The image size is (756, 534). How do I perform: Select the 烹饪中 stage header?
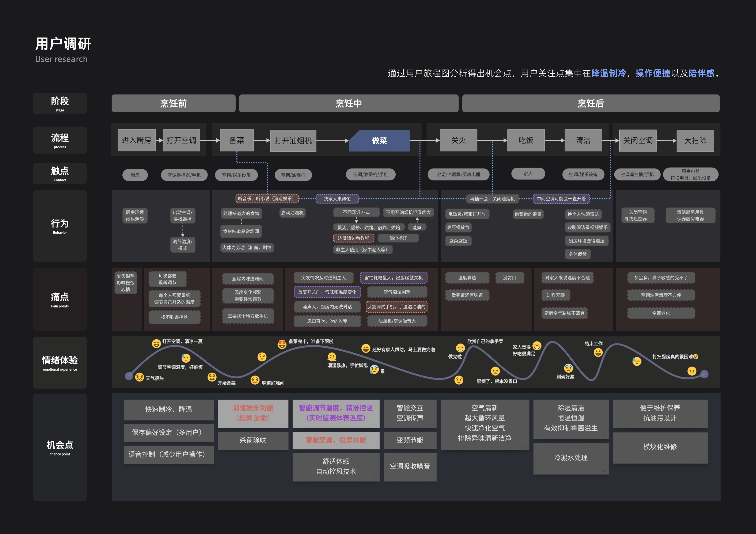tap(348, 103)
